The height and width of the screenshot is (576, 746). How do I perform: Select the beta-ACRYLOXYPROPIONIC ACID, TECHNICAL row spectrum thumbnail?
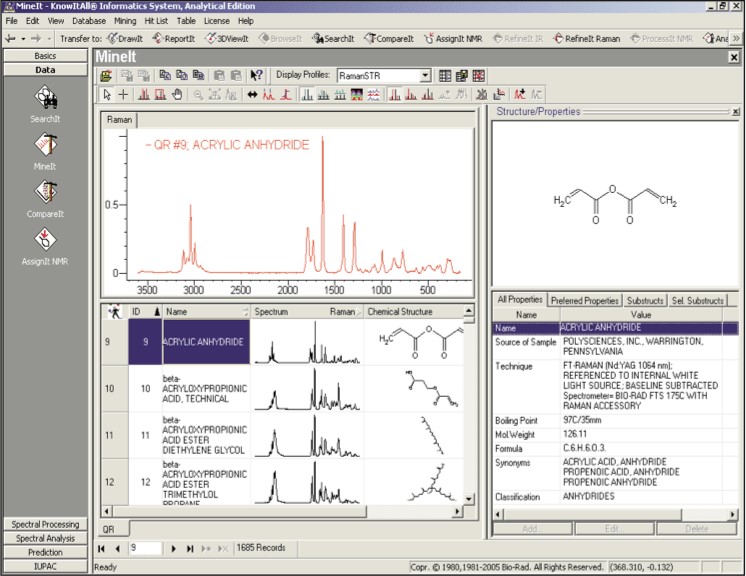(x=306, y=389)
